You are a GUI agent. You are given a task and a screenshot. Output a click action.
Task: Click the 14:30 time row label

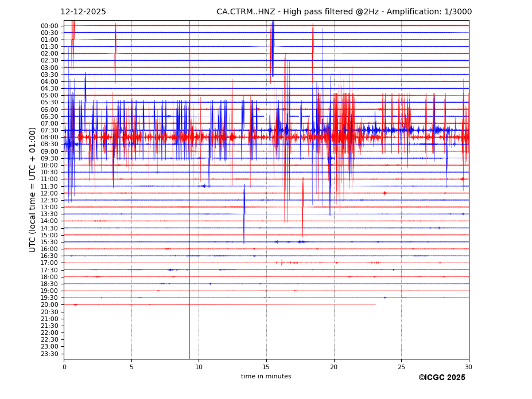49,228
